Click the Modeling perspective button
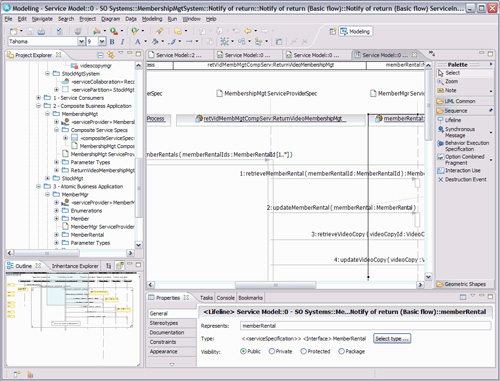The height and width of the screenshot is (381, 500). click(x=355, y=32)
